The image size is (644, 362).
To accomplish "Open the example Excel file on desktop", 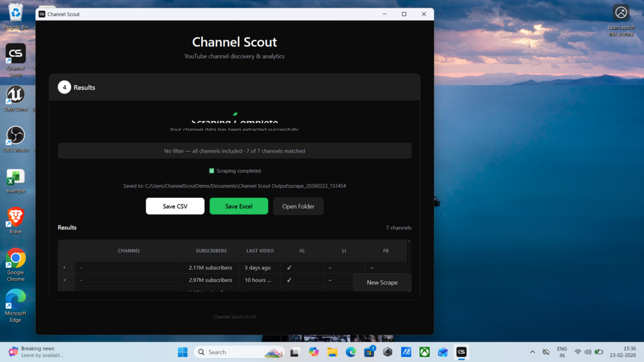I will click(15, 181).
